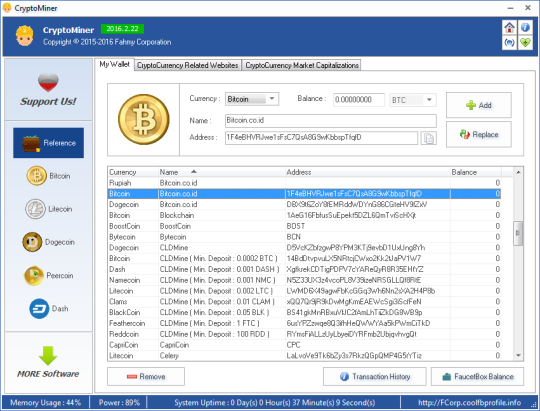This screenshot has height=411, width=540.
Task: Select the Dogecoin CLDMine row
Action: coord(304,248)
